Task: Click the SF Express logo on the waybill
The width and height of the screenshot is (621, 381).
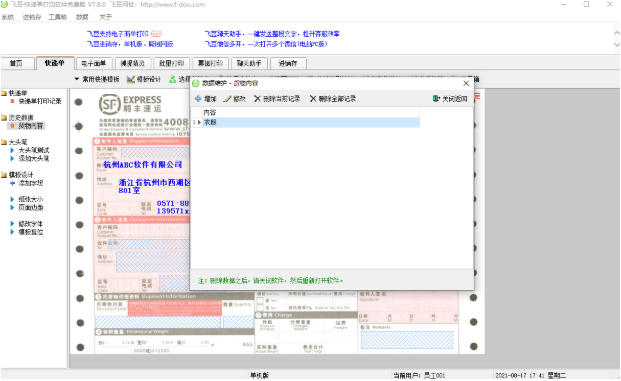Action: [x=130, y=104]
